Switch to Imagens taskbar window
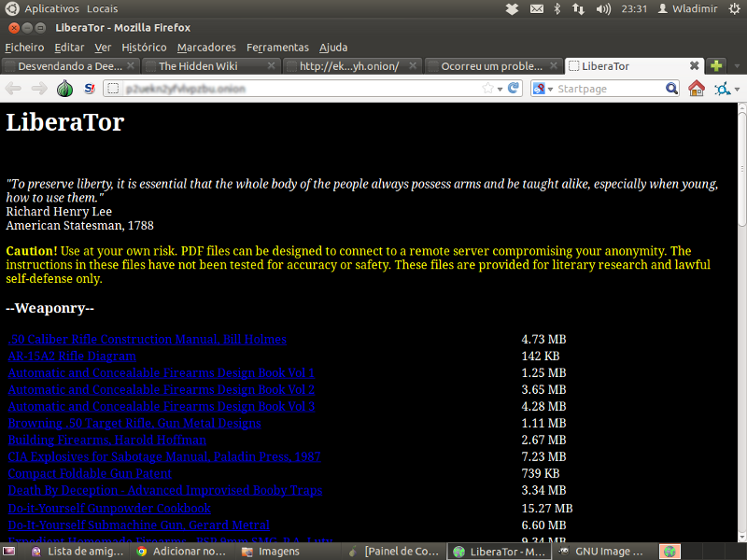Screen dimensions: 747x560 tap(271, 552)
